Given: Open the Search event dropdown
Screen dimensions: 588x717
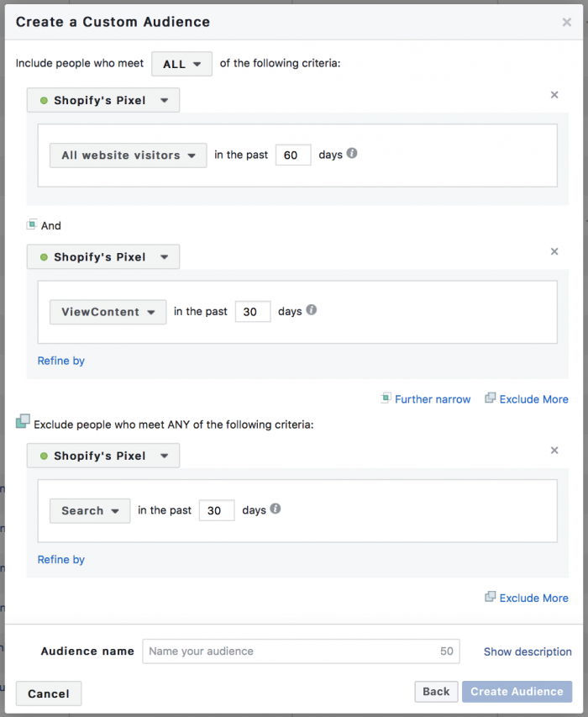Looking at the screenshot, I should tap(90, 511).
